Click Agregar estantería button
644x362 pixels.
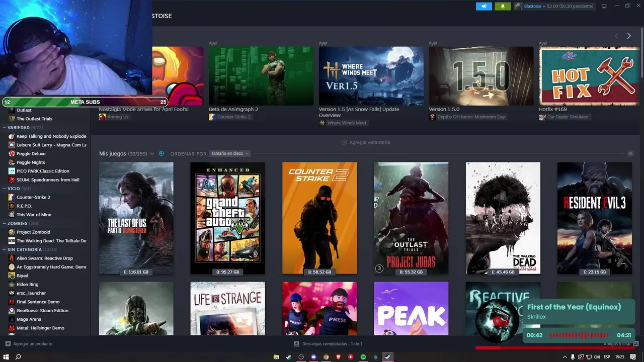pyautogui.click(x=366, y=142)
